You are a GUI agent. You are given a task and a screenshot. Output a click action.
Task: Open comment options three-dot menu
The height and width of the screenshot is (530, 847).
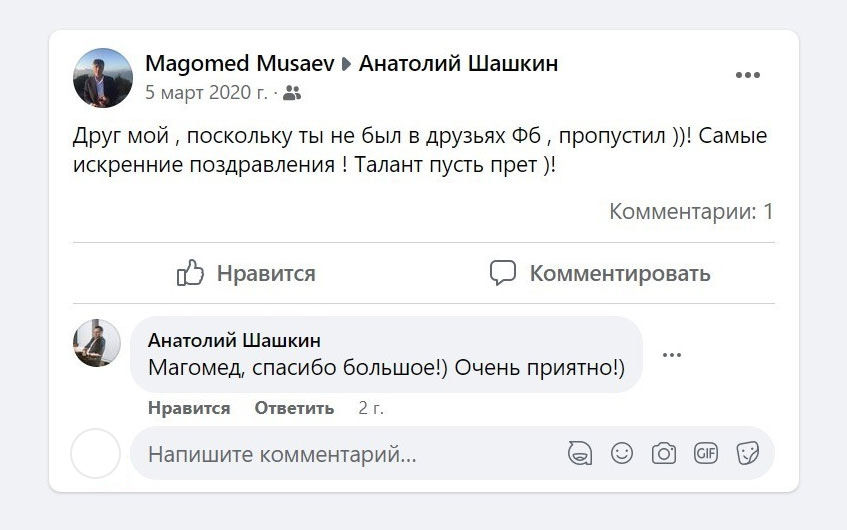tap(672, 354)
